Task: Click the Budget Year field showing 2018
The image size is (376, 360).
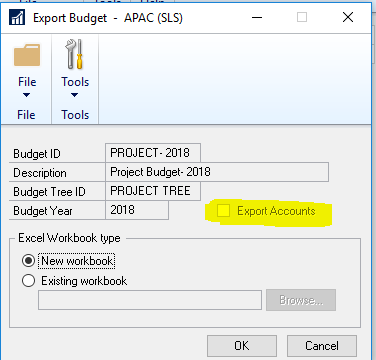Action: pos(137,210)
